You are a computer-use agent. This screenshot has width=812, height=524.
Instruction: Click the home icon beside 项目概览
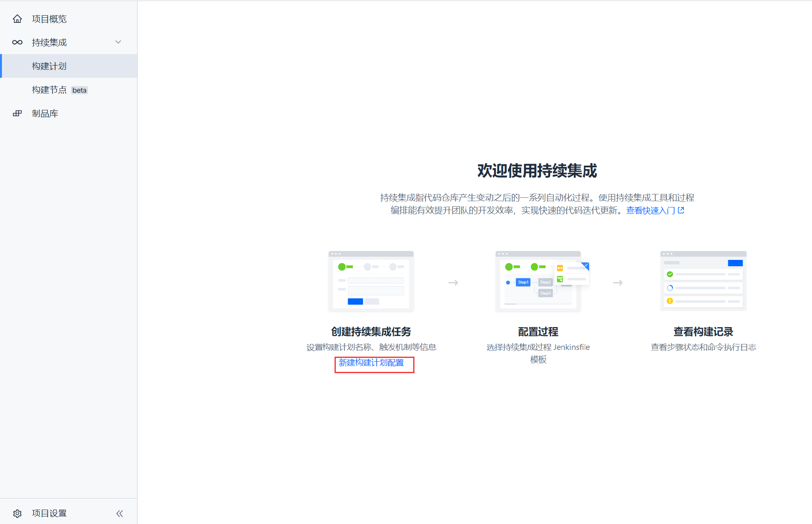point(17,19)
